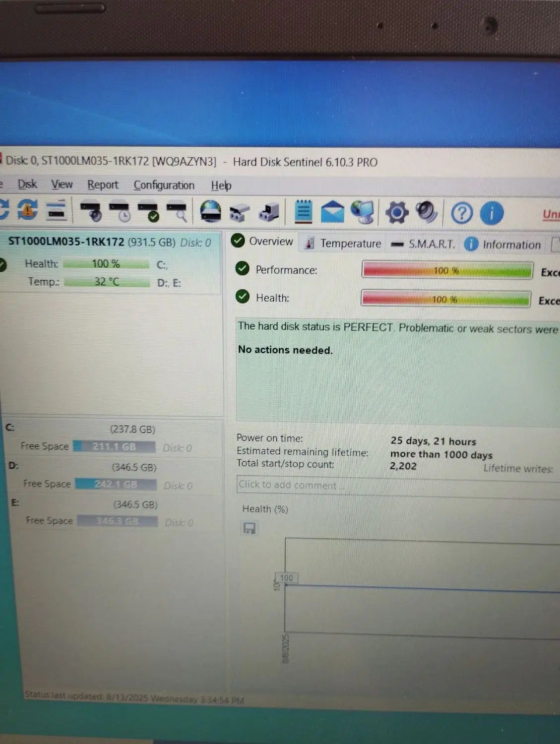Click the 'No actions needed.' text
The height and width of the screenshot is (744, 560).
pyautogui.click(x=285, y=350)
